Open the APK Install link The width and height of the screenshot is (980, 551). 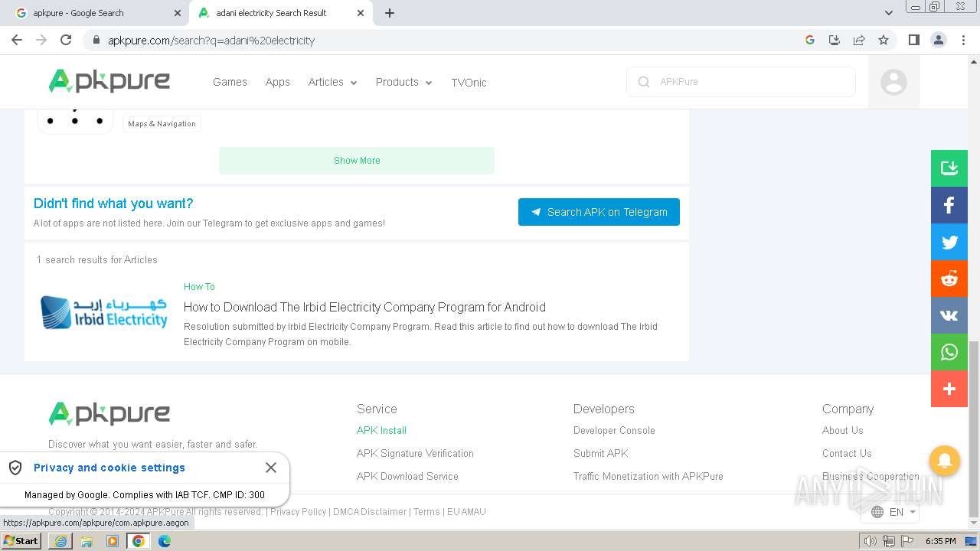click(x=381, y=430)
